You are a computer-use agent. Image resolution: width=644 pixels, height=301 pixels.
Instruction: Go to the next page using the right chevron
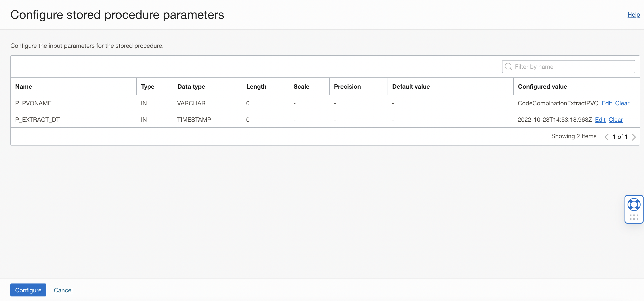coord(634,137)
